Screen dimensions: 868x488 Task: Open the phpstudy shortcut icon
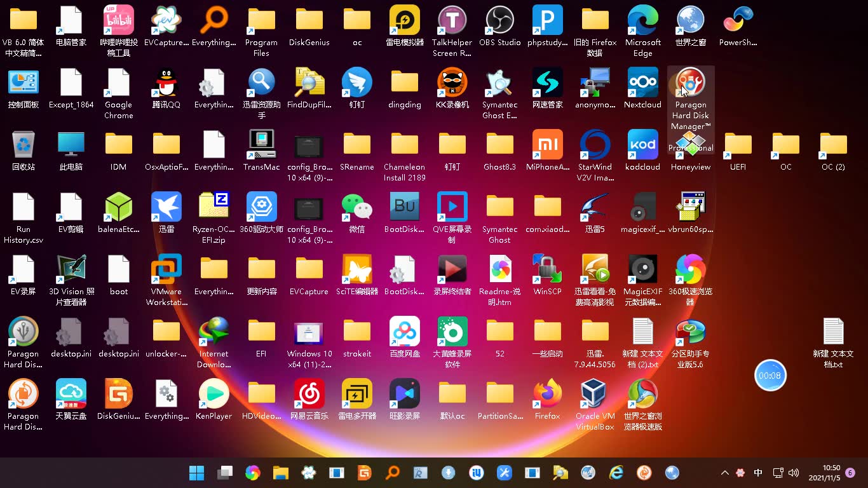click(x=548, y=27)
